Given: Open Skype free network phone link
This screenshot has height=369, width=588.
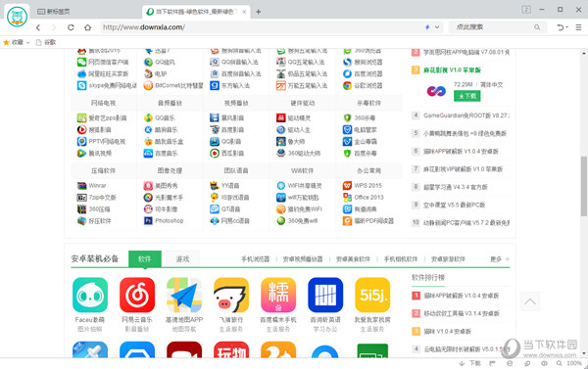Looking at the screenshot, I should (x=113, y=86).
